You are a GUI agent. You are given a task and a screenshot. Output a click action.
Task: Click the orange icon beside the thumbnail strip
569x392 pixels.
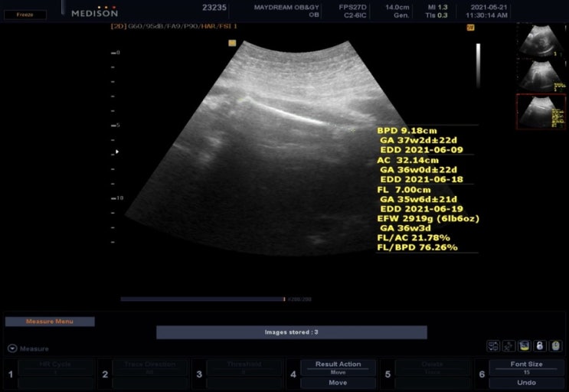[x=470, y=28]
